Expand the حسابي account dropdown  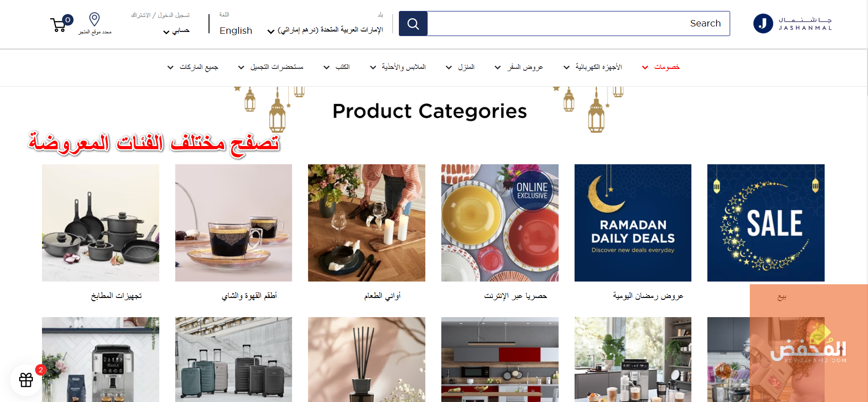pyautogui.click(x=176, y=31)
